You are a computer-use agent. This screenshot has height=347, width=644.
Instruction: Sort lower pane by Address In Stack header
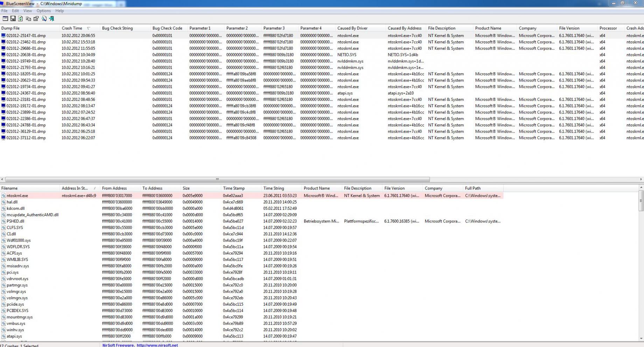80,188
